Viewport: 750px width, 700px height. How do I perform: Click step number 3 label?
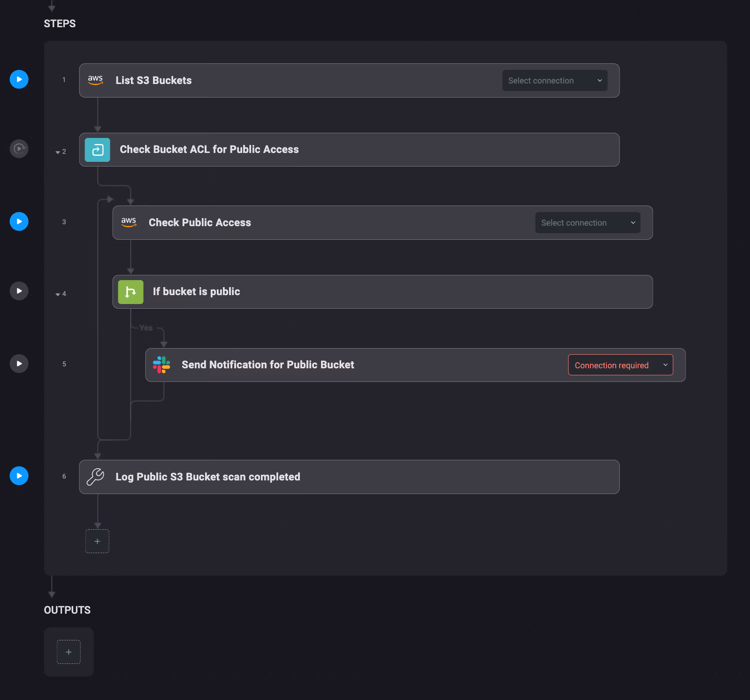(64, 222)
